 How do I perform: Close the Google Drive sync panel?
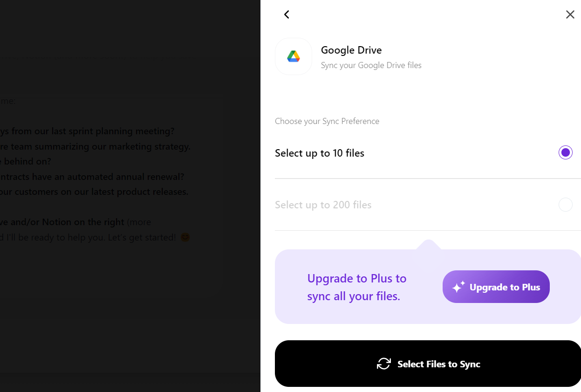(x=570, y=14)
